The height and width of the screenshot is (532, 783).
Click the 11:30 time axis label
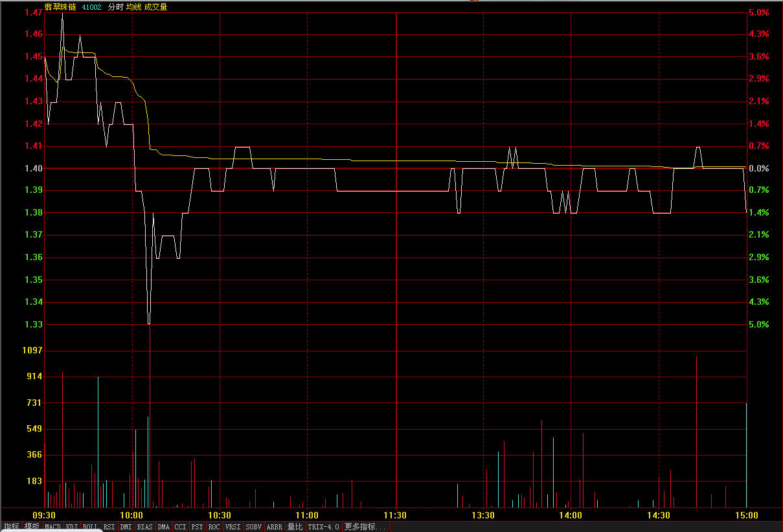tap(395, 516)
